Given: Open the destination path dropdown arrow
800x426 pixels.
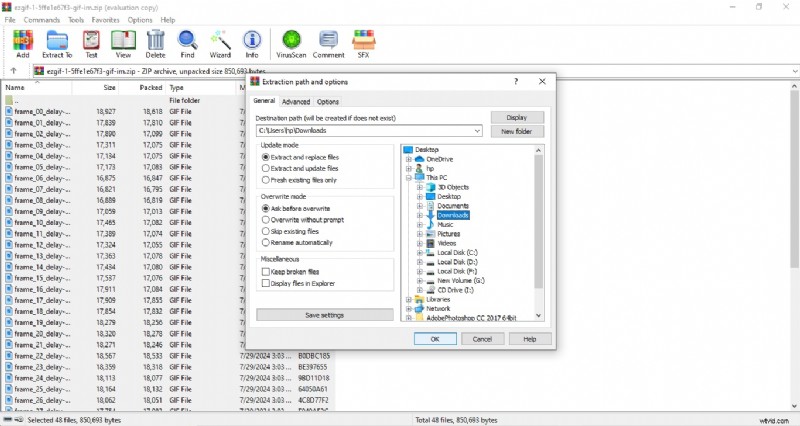Looking at the screenshot, I should click(x=477, y=131).
